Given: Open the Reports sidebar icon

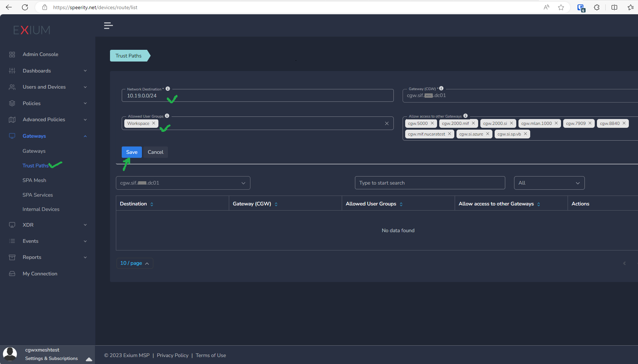Looking at the screenshot, I should pos(12,257).
